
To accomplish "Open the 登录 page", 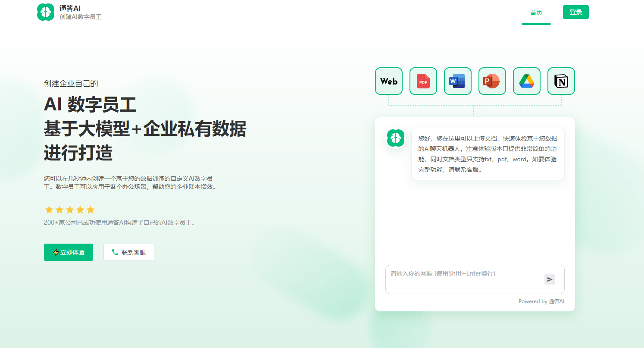I will pos(575,12).
